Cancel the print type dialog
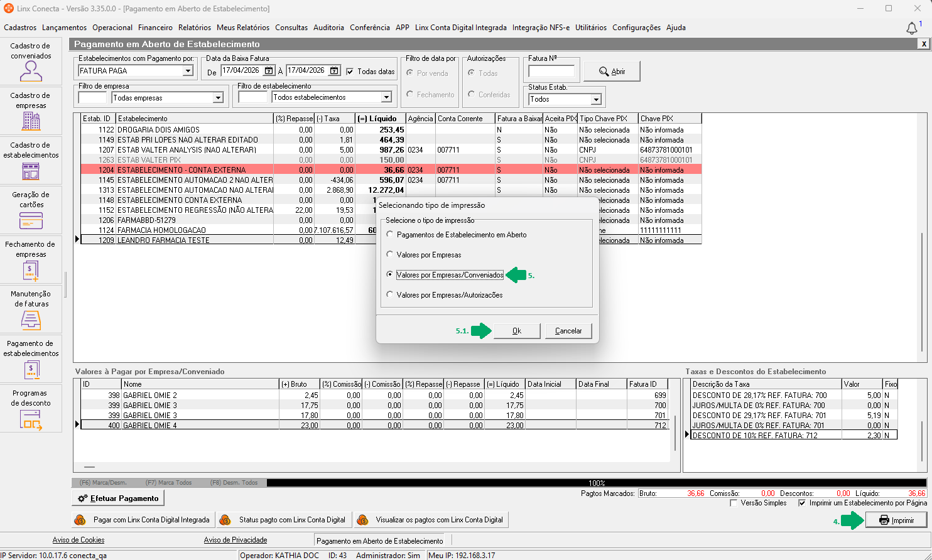Image resolution: width=932 pixels, height=560 pixels. tap(568, 331)
